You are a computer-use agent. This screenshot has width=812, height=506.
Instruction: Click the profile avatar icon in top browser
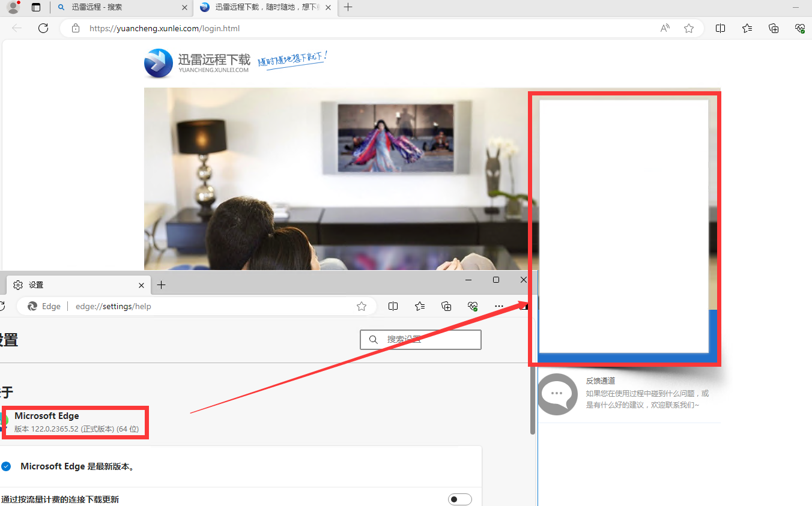(x=13, y=8)
